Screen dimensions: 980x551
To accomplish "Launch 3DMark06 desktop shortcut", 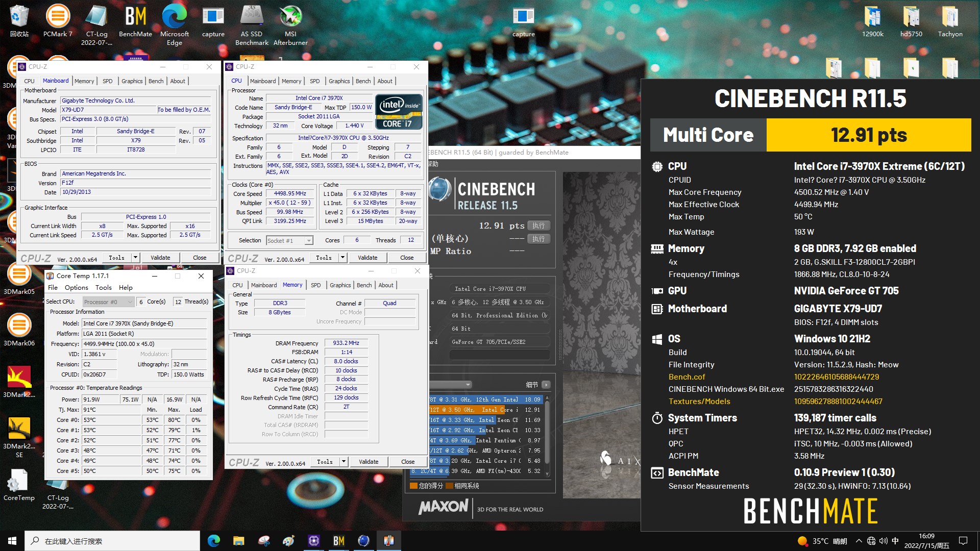I will tap(19, 330).
